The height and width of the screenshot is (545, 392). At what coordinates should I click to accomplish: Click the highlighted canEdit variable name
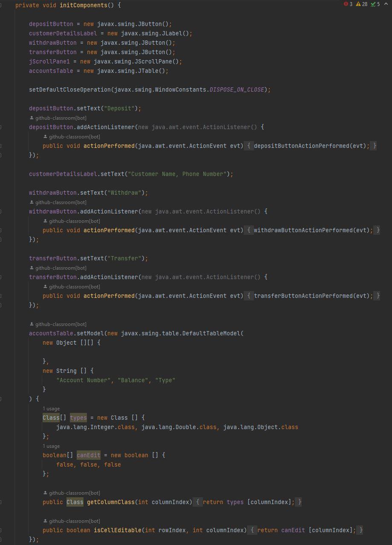click(88, 455)
